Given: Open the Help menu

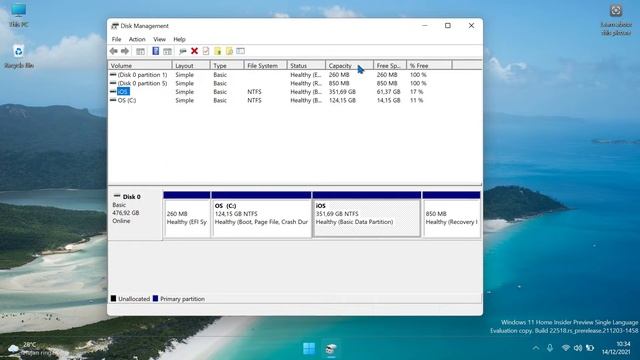Looking at the screenshot, I should click(179, 39).
